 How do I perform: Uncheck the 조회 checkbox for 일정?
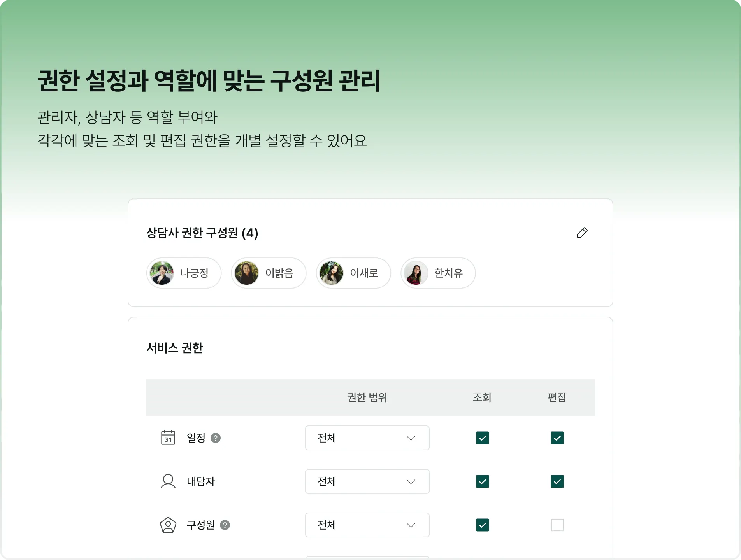click(x=483, y=438)
